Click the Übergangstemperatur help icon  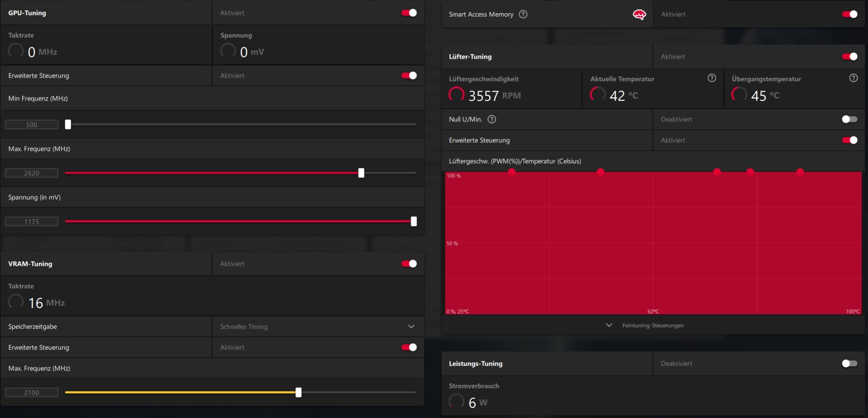pos(853,78)
